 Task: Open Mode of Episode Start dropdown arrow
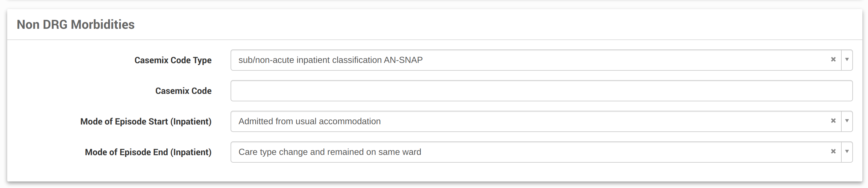847,121
